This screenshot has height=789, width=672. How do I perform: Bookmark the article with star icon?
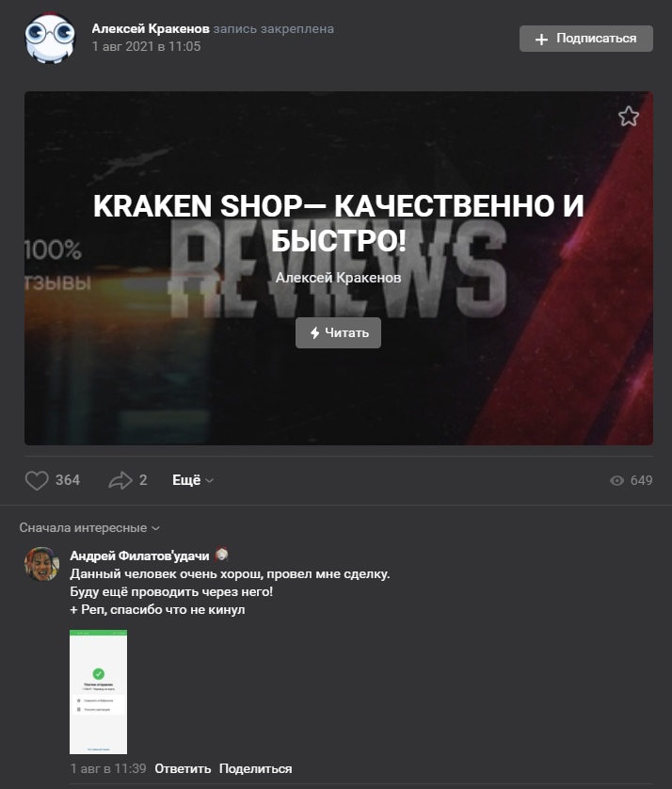(x=629, y=117)
